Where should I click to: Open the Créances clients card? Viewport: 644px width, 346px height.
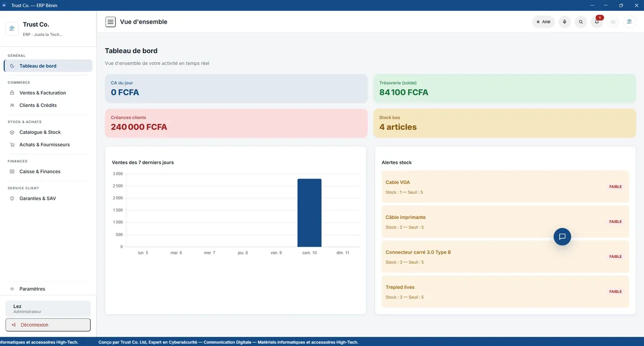point(236,123)
